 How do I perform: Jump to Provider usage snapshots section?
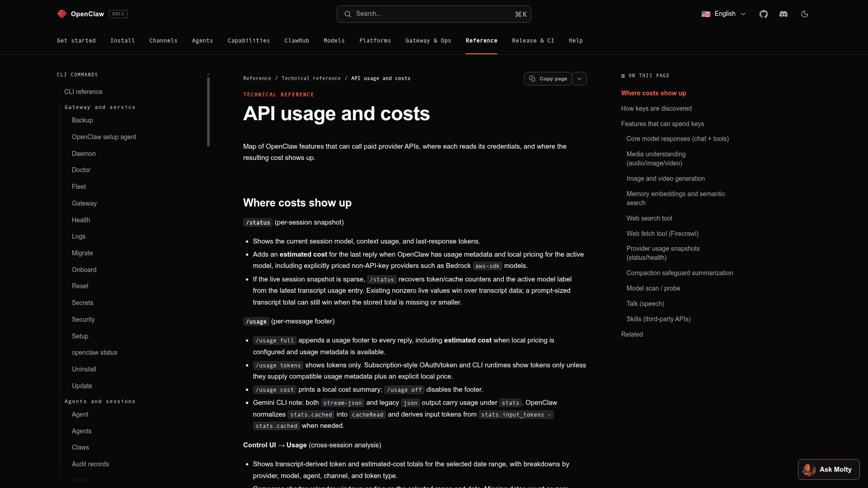pyautogui.click(x=663, y=253)
